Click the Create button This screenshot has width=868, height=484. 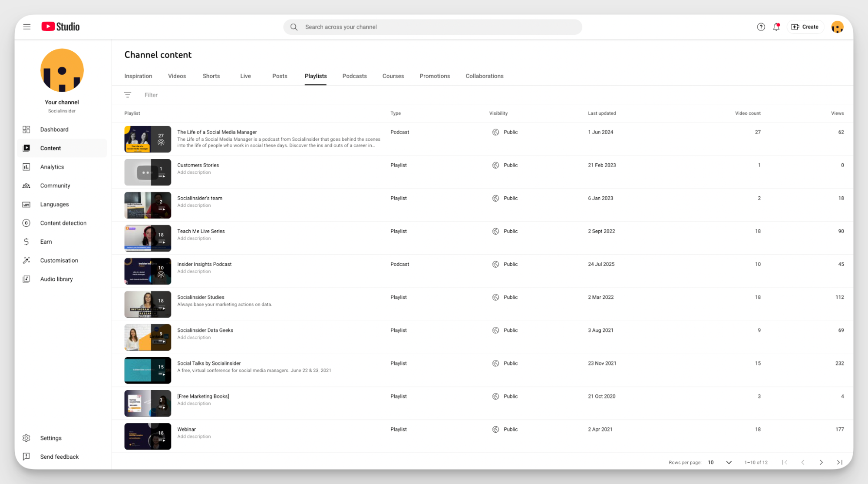tap(805, 27)
